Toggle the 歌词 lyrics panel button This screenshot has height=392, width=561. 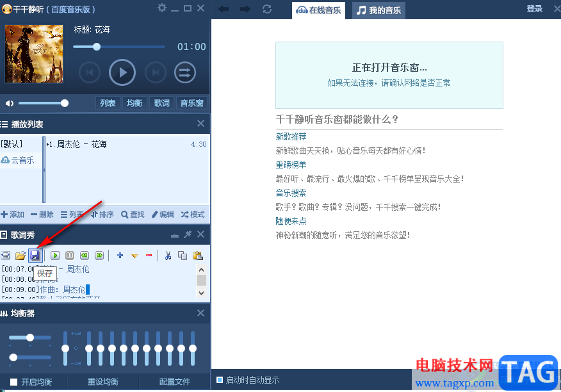162,103
